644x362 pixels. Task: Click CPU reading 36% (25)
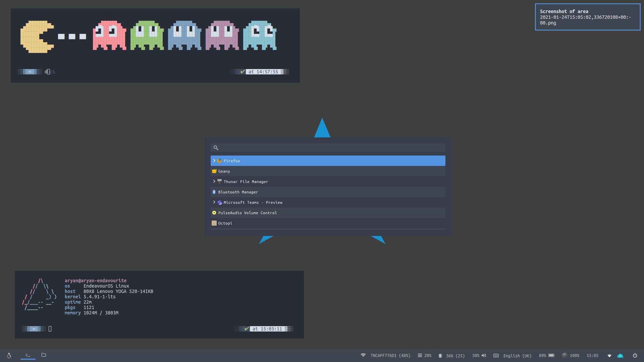[455, 356]
